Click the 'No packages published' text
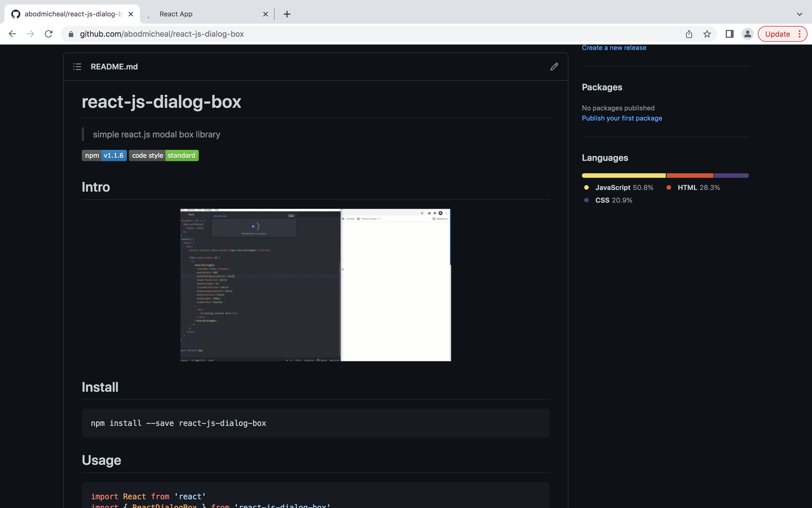 tap(618, 108)
